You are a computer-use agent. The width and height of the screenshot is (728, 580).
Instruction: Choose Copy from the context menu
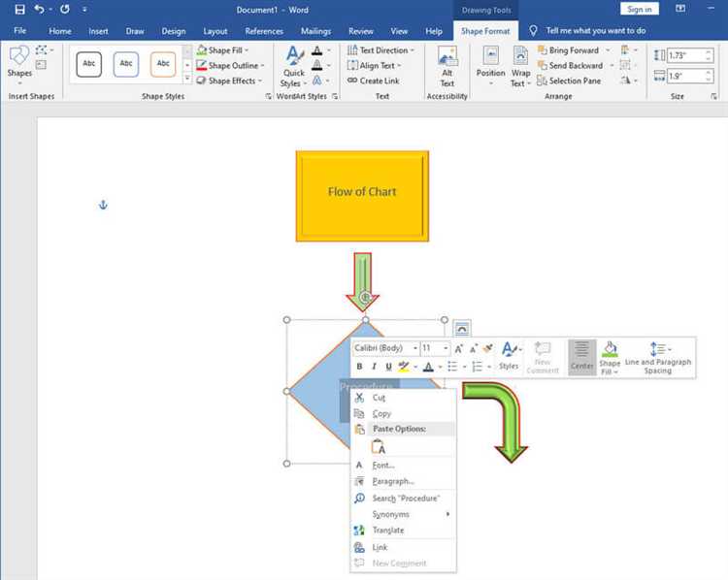point(403,413)
